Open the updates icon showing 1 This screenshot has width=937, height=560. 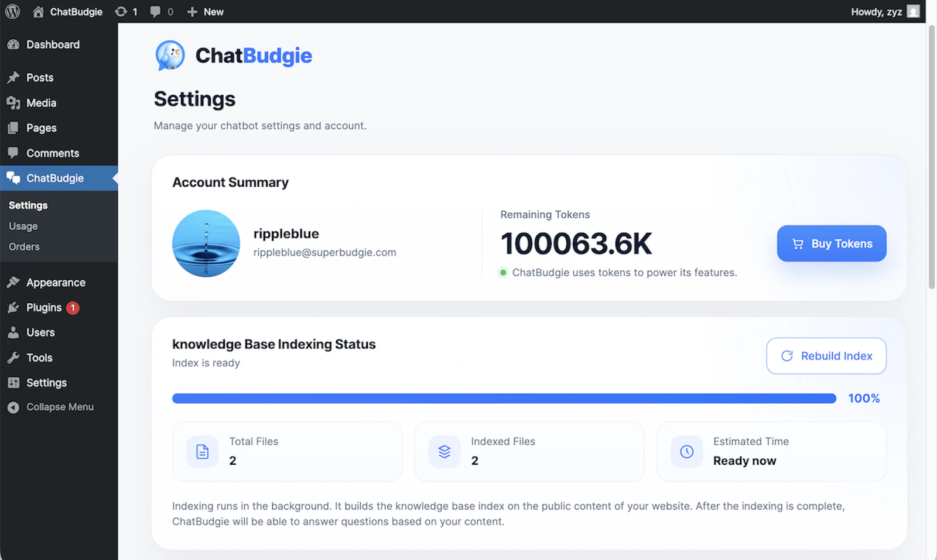(121, 12)
